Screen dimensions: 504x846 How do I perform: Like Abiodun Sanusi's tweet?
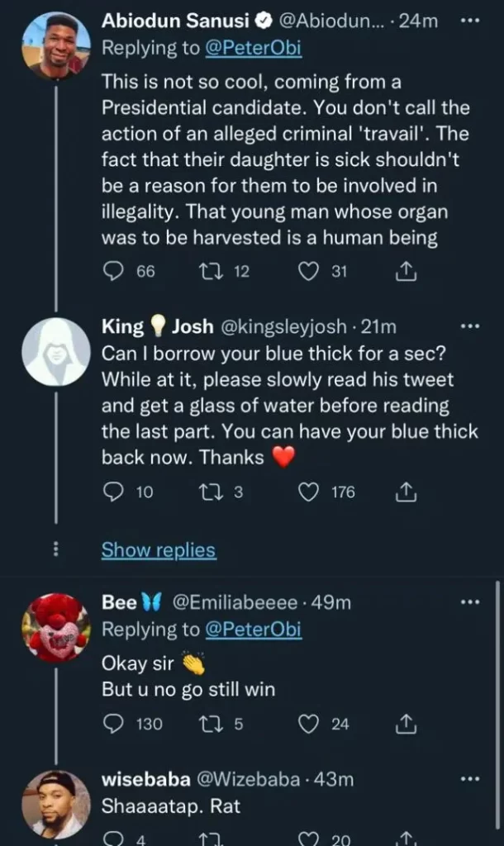click(x=308, y=271)
